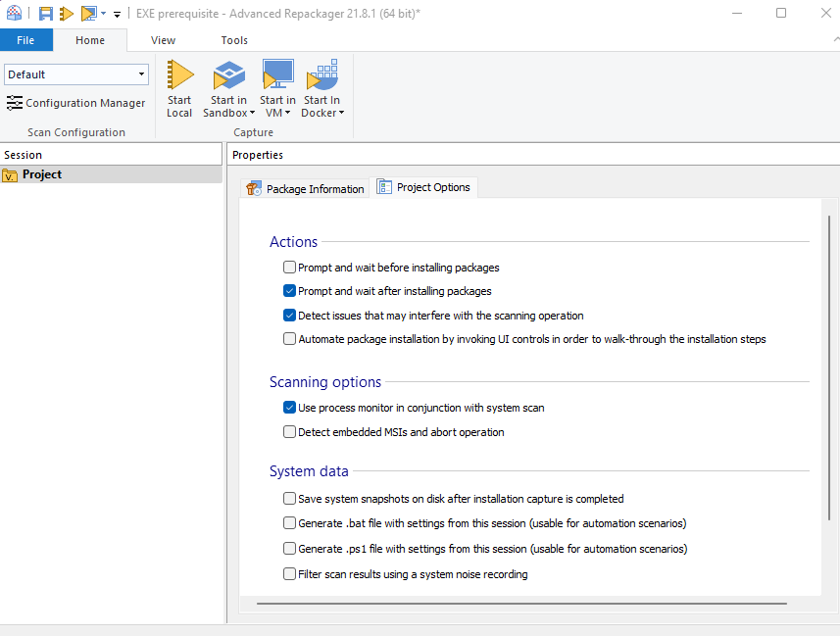Expand Start In Docker dropdown arrow
840x636 pixels.
click(341, 113)
